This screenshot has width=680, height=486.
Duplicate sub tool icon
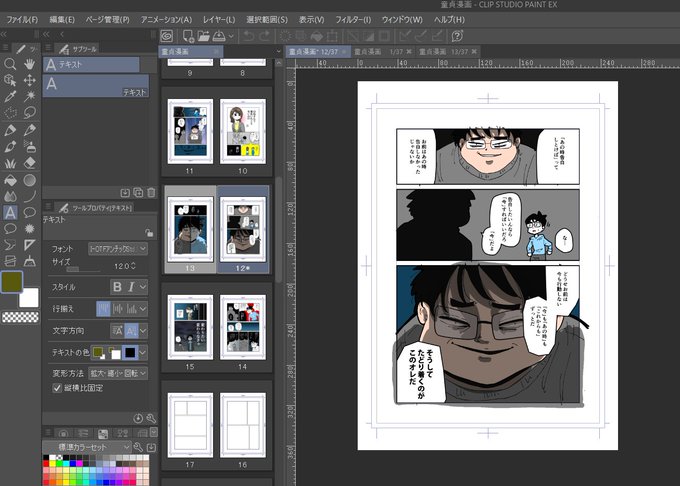(138, 192)
